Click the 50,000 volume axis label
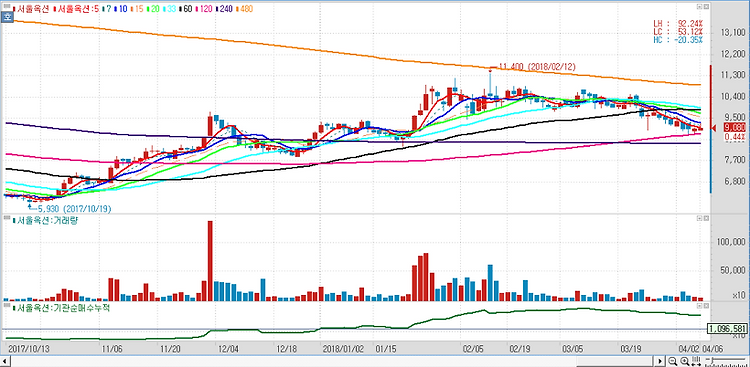The height and width of the screenshot is (367, 750). coord(732,270)
